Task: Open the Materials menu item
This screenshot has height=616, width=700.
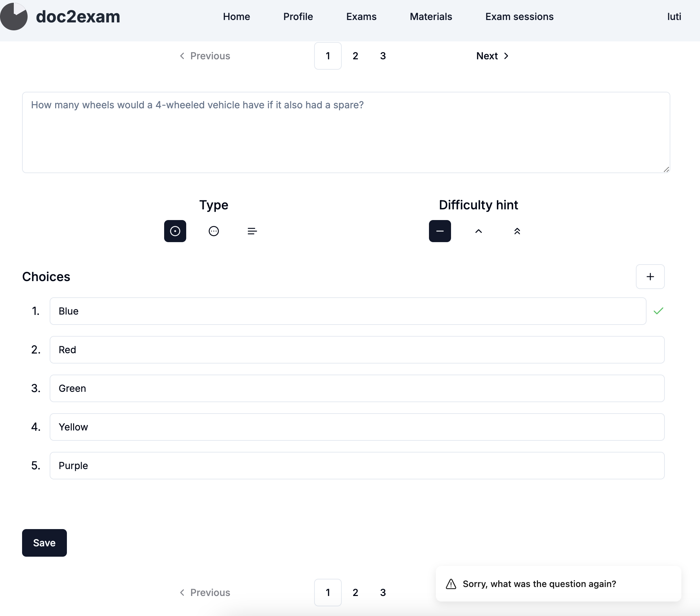Action: tap(431, 17)
